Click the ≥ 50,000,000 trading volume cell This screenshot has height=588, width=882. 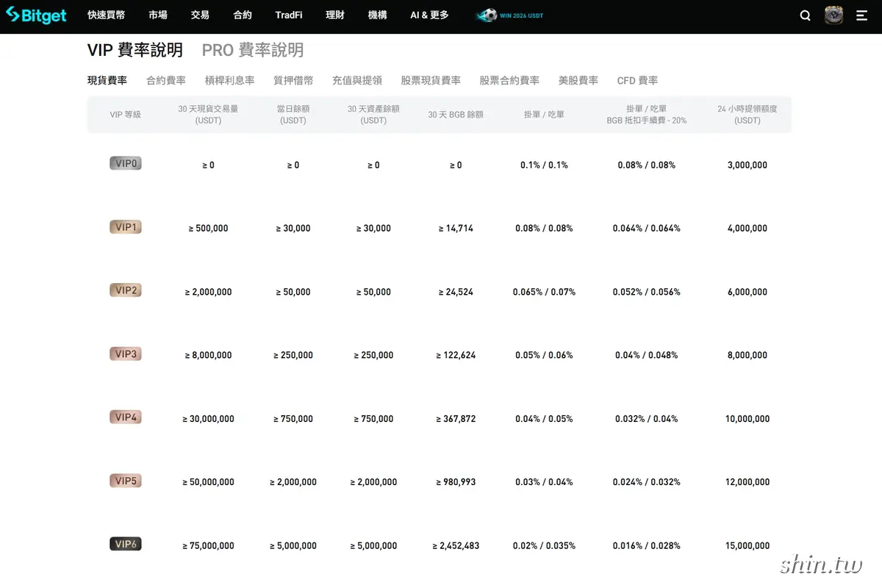click(208, 482)
